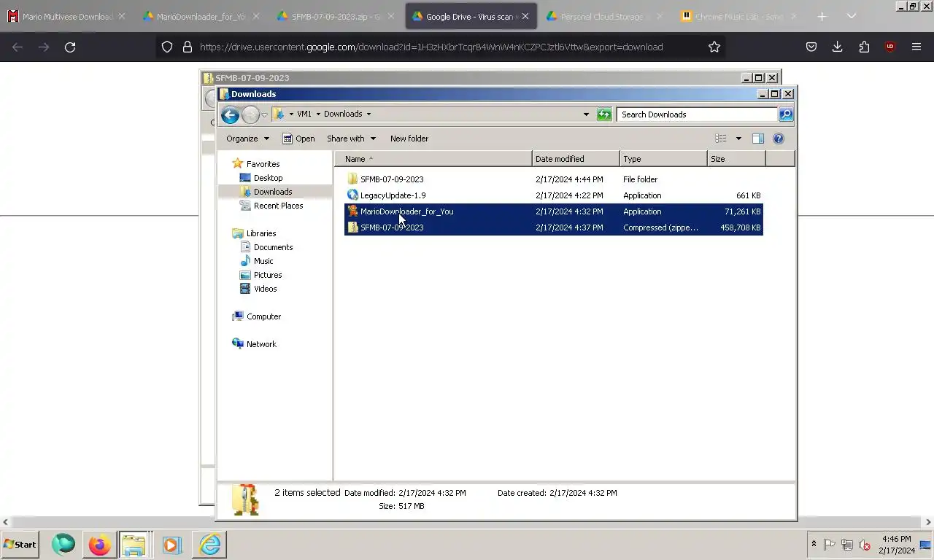Image resolution: width=934 pixels, height=560 pixels.
Task: Click the New folder button
Action: click(x=409, y=139)
